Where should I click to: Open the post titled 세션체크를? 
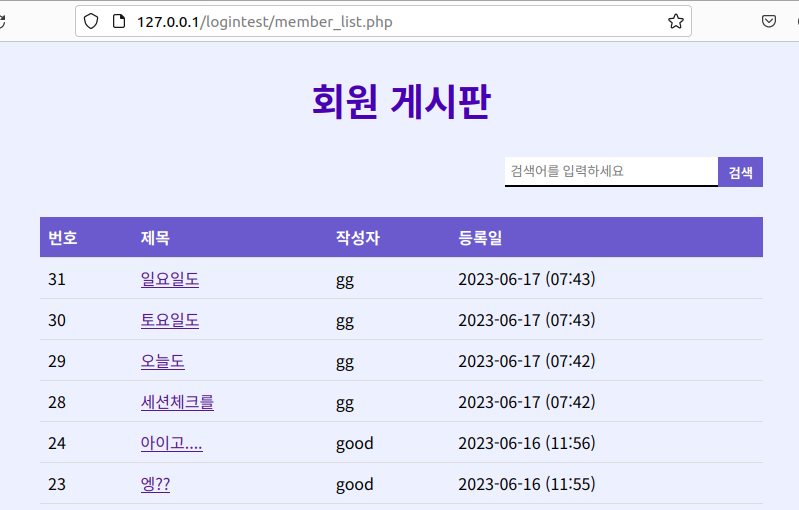[x=177, y=402]
